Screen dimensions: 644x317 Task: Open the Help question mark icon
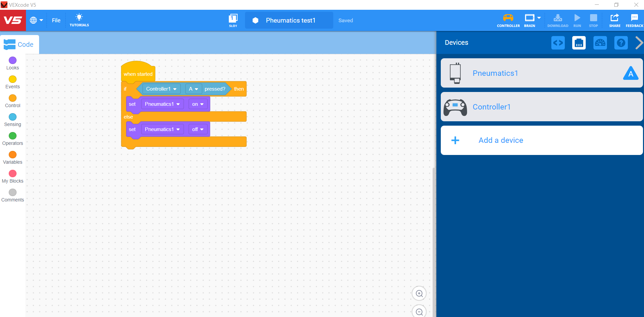point(621,43)
